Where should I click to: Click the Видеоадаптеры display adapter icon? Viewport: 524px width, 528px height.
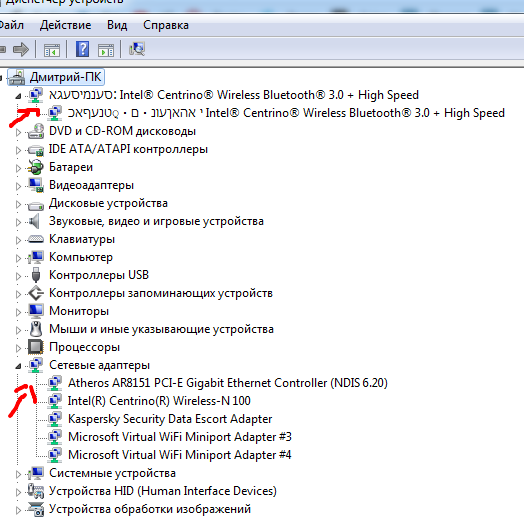coord(36,185)
